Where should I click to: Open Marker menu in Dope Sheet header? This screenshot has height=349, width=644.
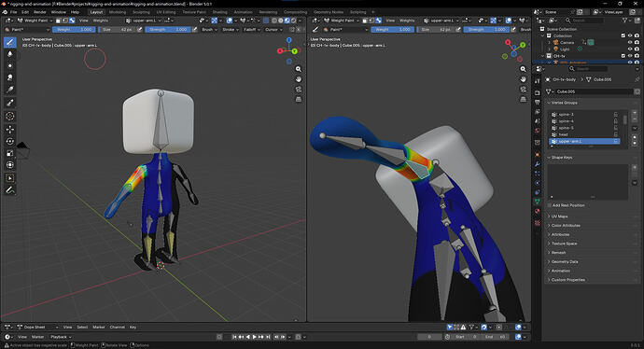99,328
